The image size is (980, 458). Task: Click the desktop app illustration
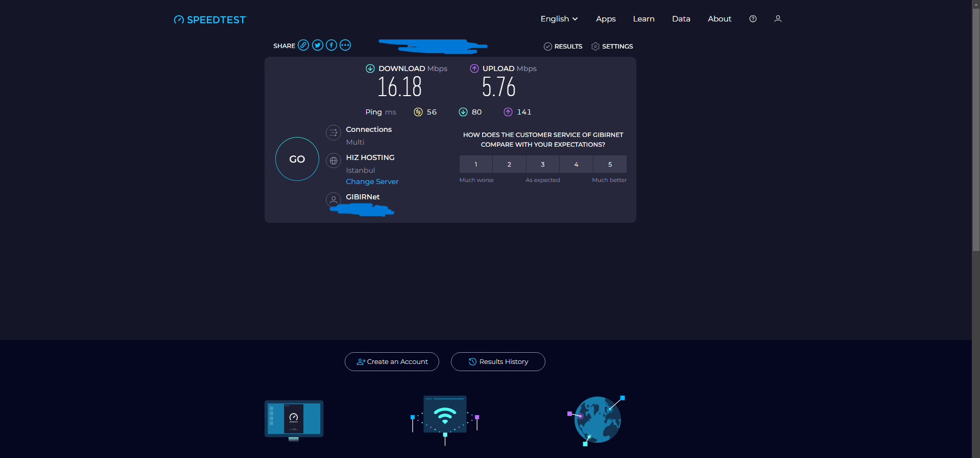[294, 420]
